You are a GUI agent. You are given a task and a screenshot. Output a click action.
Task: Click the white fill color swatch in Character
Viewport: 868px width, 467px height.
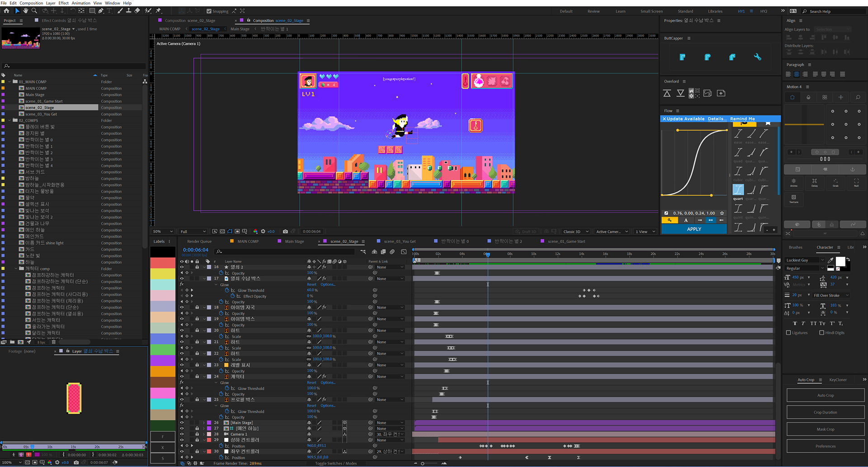click(x=840, y=262)
